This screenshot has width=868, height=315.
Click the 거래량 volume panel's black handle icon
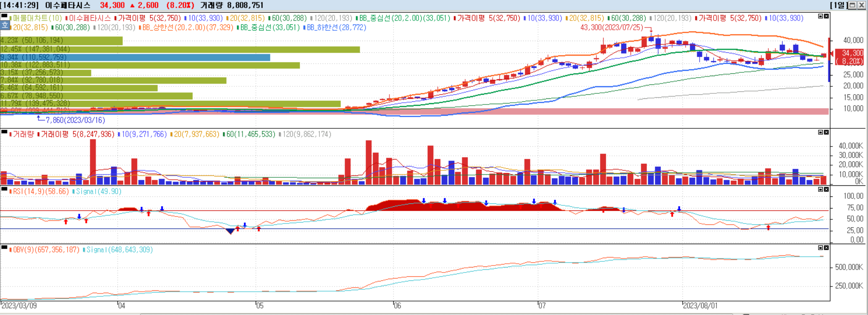coord(4,132)
